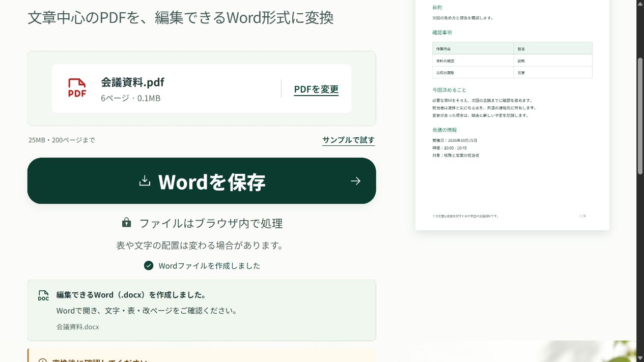Click the red PDF file icon
The width and height of the screenshot is (644, 362).
[x=77, y=87]
